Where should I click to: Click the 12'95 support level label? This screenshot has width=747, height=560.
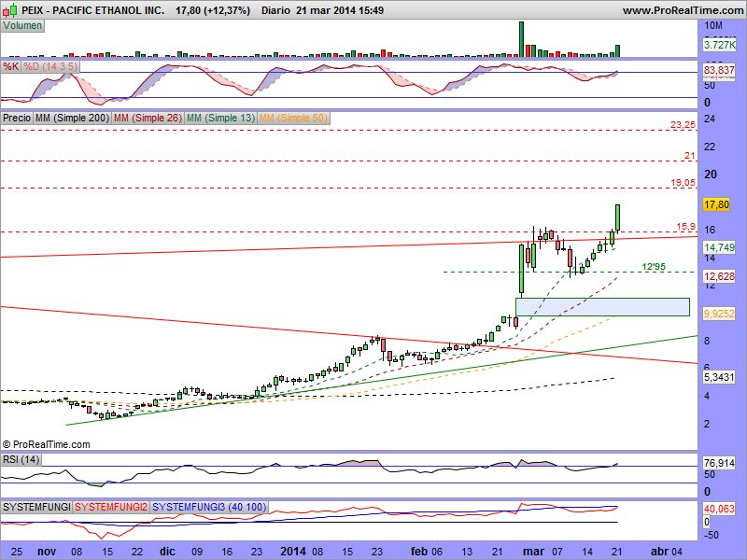[x=654, y=267]
